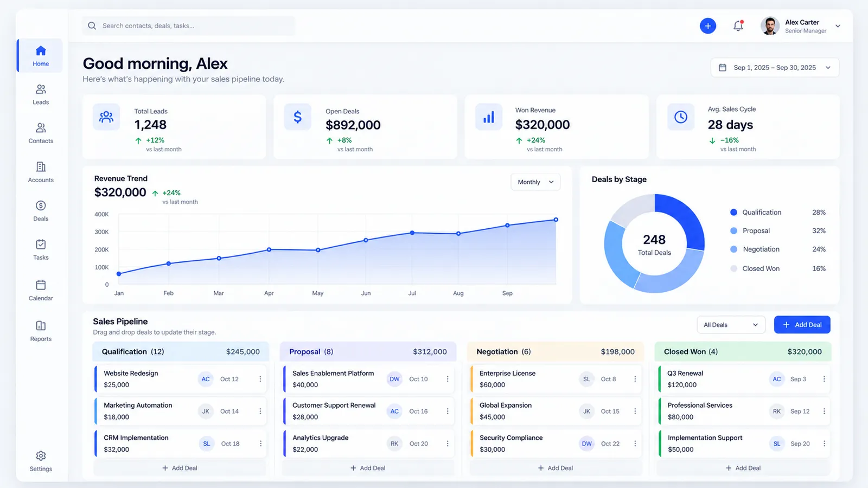Open the Enterprise License deal card
This screenshot has height=488, width=868.
click(x=556, y=379)
